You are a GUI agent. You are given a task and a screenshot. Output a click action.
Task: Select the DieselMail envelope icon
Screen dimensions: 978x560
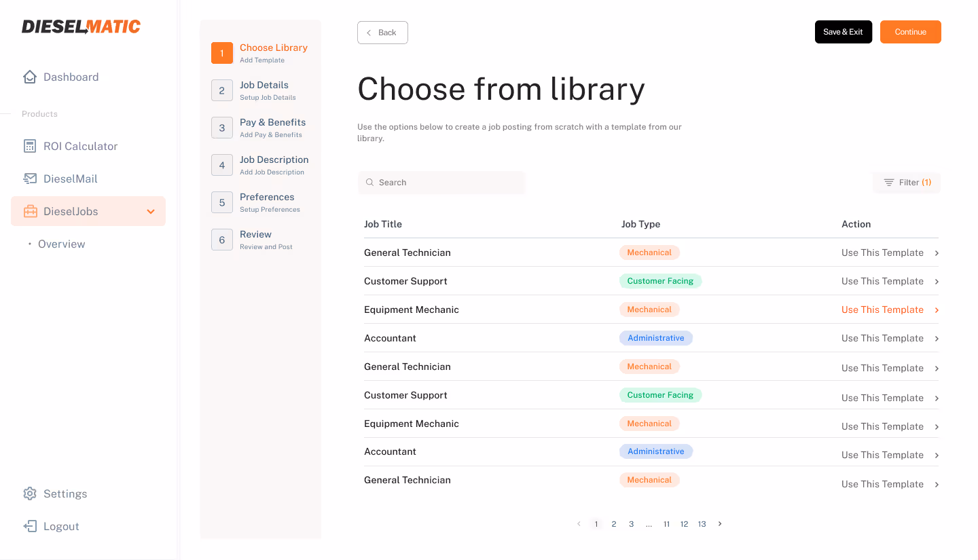coord(30,179)
